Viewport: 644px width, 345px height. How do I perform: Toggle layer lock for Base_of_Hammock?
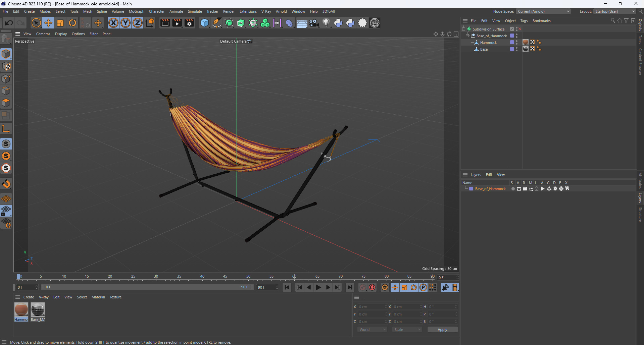pos(537,189)
